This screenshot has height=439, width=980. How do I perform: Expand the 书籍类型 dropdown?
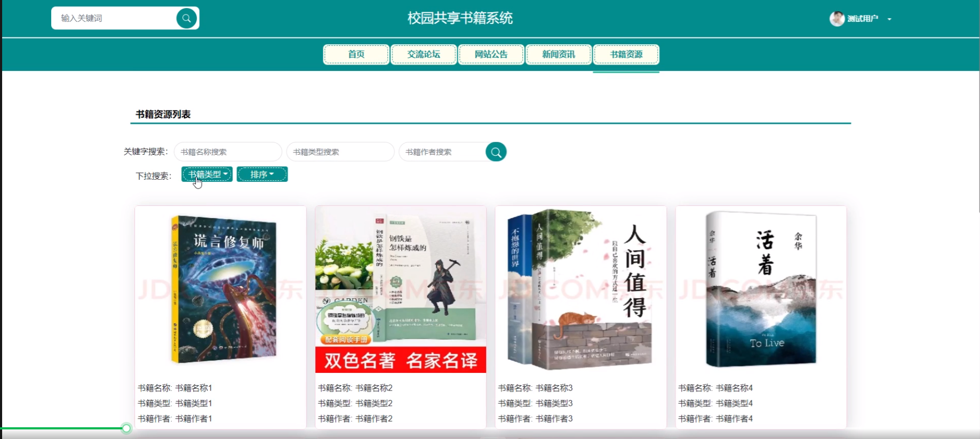tap(207, 174)
